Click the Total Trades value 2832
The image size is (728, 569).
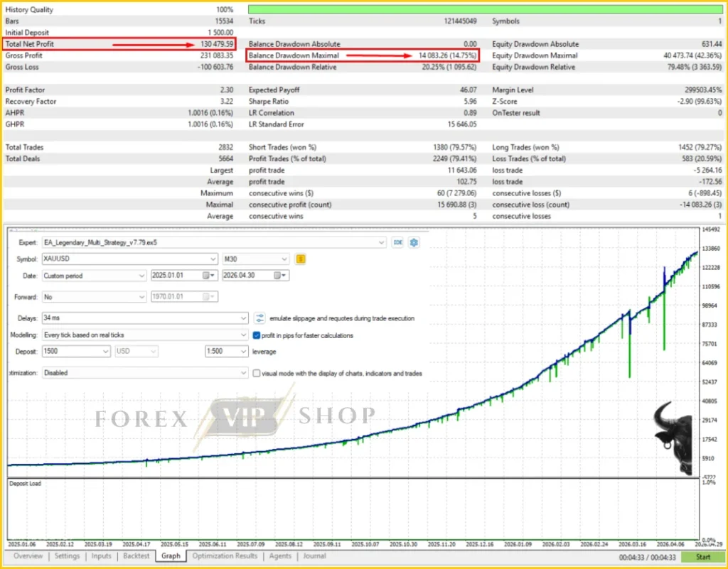click(x=225, y=147)
